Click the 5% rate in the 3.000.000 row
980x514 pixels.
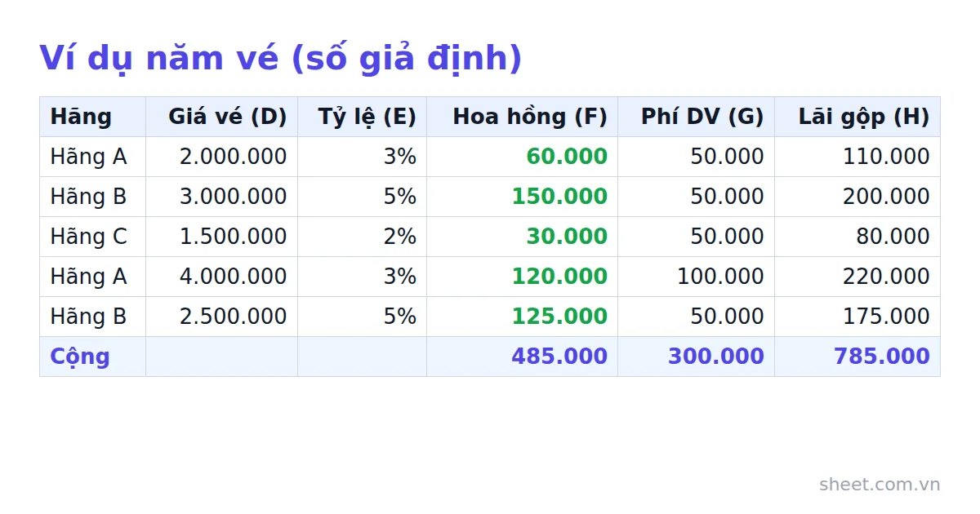click(x=363, y=197)
